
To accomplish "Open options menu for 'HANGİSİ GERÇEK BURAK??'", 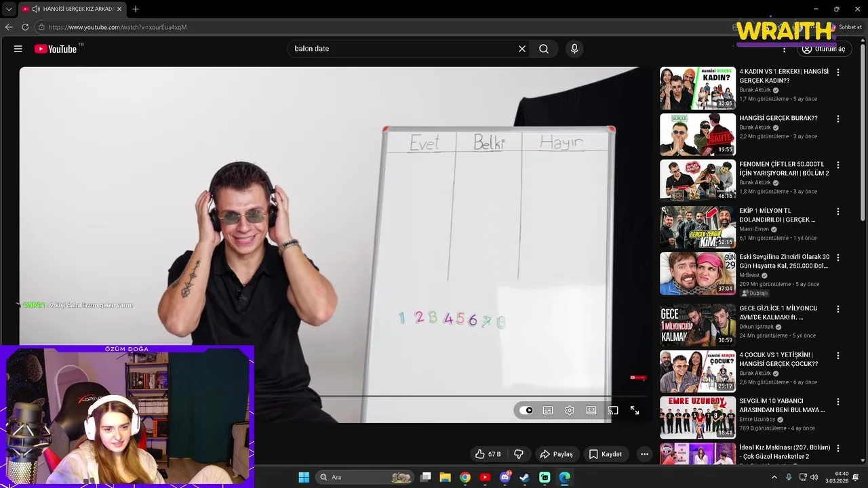I will click(838, 119).
